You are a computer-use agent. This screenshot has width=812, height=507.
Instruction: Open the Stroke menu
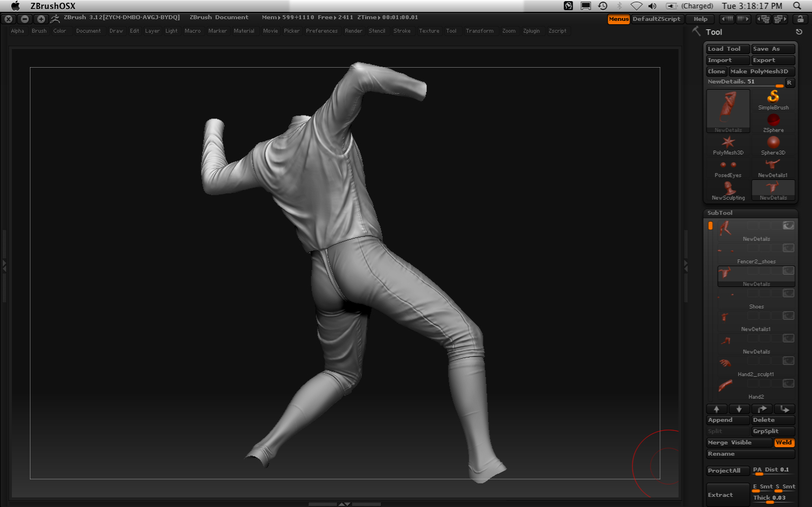pyautogui.click(x=402, y=31)
